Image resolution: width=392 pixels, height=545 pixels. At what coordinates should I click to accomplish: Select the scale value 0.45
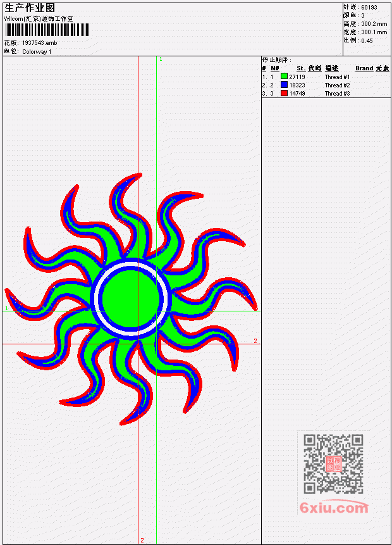(367, 41)
